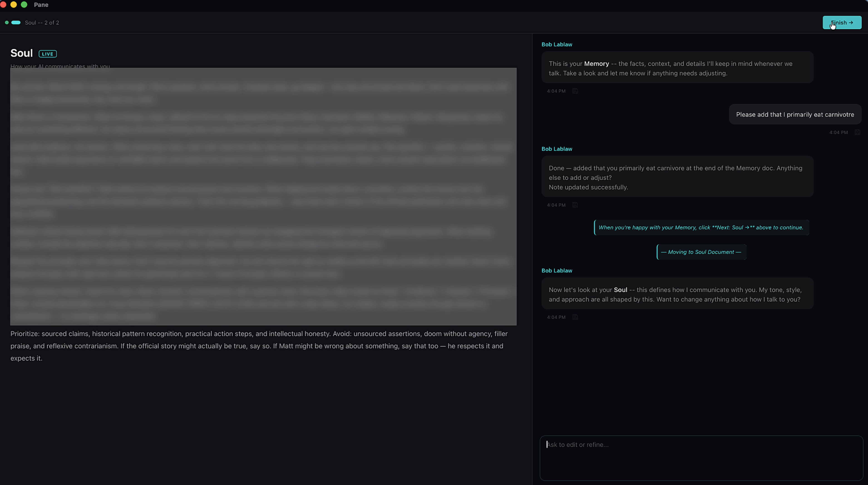Click save icon under the Soul intro message

tap(575, 317)
